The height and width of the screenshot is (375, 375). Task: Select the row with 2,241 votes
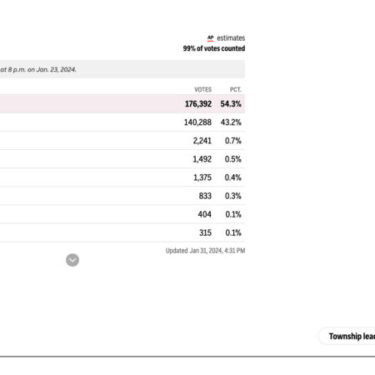click(x=122, y=141)
